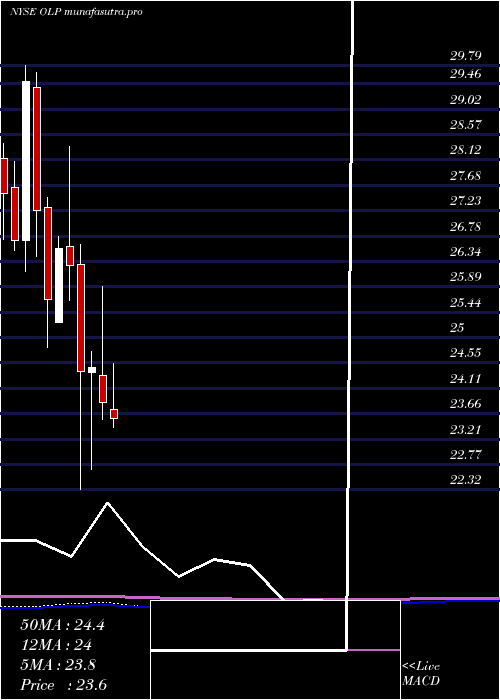Click the 29.79 price level label
Screen dimensions: 500x700
point(466,56)
